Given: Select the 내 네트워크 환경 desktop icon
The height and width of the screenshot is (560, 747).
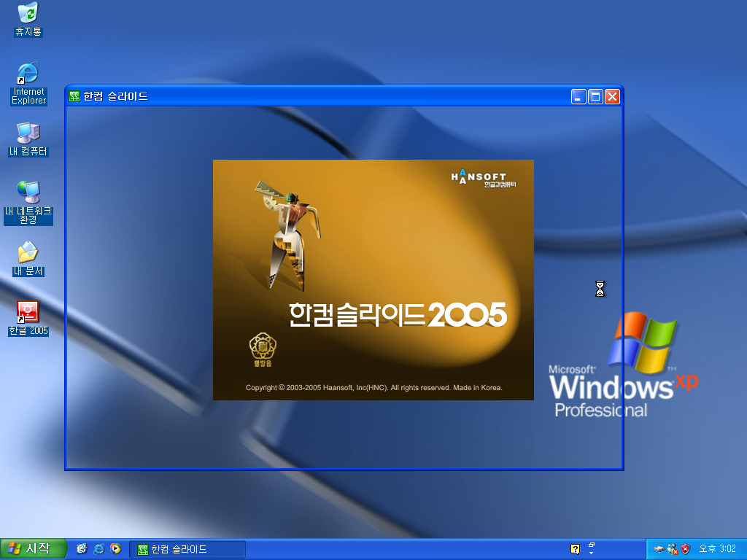Looking at the screenshot, I should coord(28,203).
